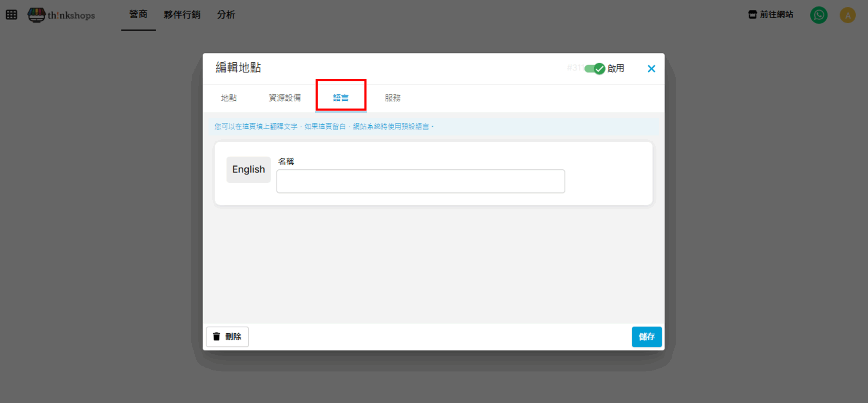
Task: Click the 名稱 English name input field
Action: 420,181
